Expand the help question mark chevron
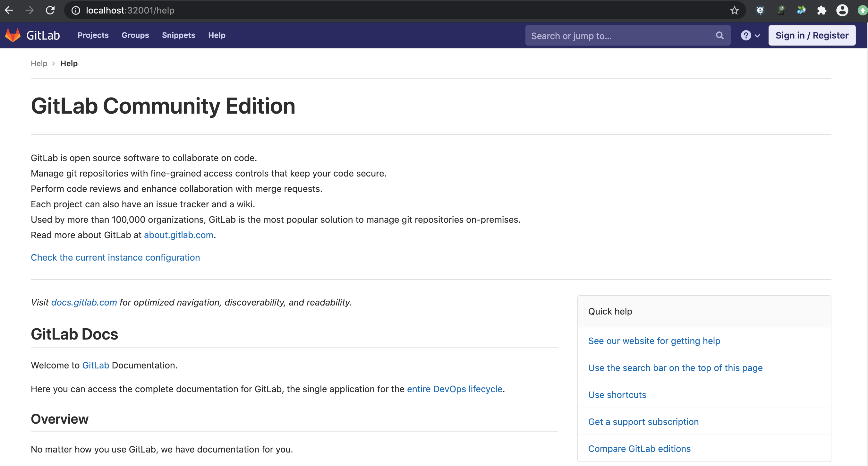This screenshot has width=868, height=466. [x=757, y=35]
